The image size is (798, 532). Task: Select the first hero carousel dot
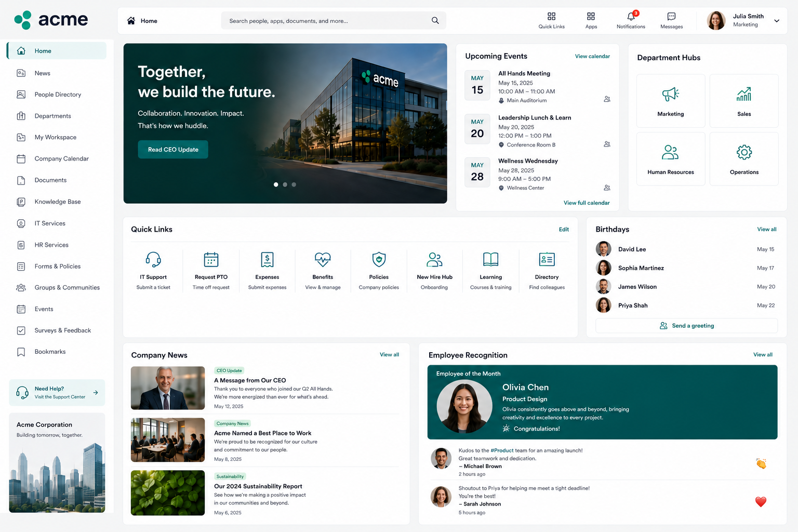coord(276,184)
